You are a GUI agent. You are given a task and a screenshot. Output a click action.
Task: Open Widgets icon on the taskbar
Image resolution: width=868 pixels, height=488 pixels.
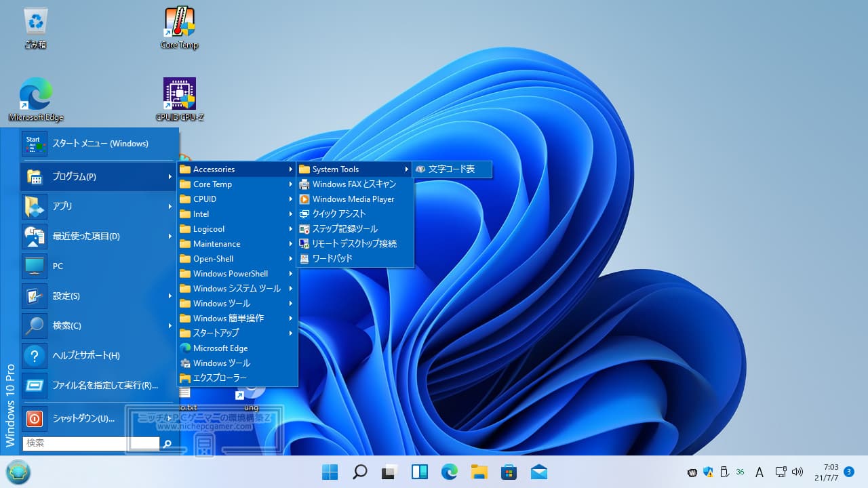point(419,472)
